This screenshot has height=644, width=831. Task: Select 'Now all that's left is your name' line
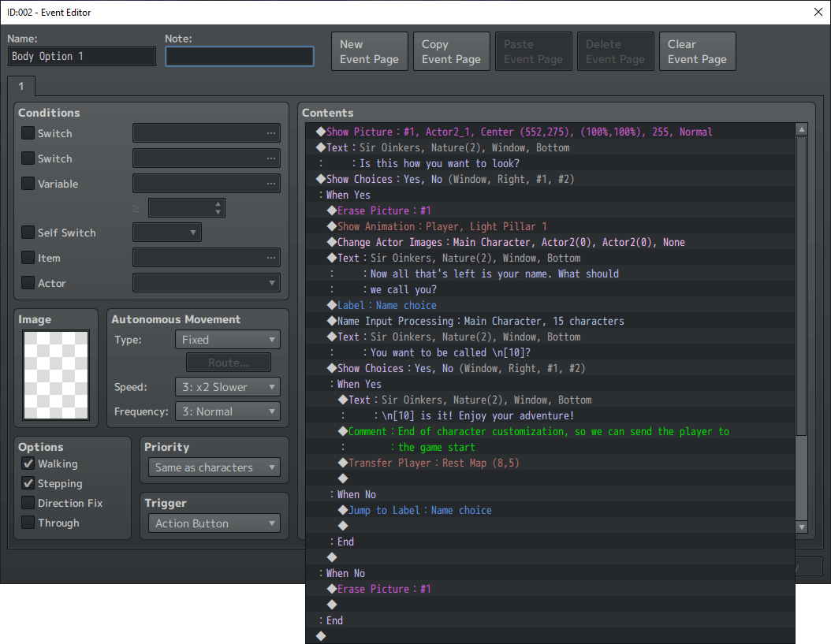point(550,274)
